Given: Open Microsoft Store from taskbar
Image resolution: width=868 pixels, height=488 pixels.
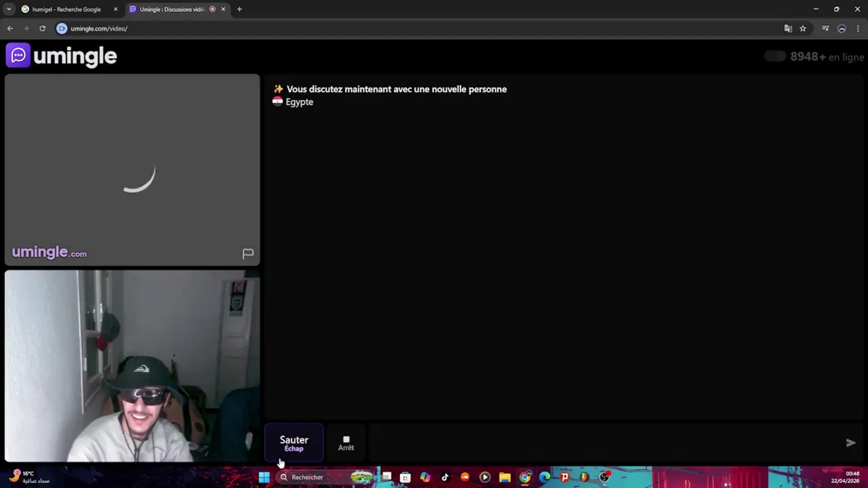Looking at the screenshot, I should pyautogui.click(x=406, y=477).
